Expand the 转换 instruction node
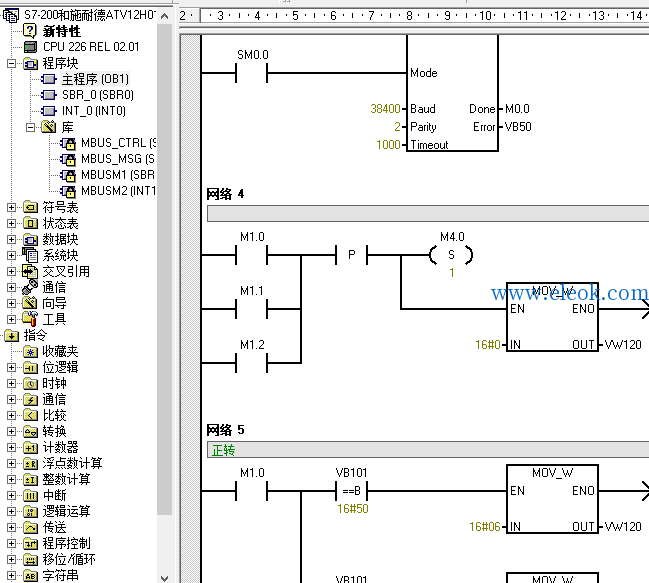Image resolution: width=649 pixels, height=583 pixels. tap(12, 432)
